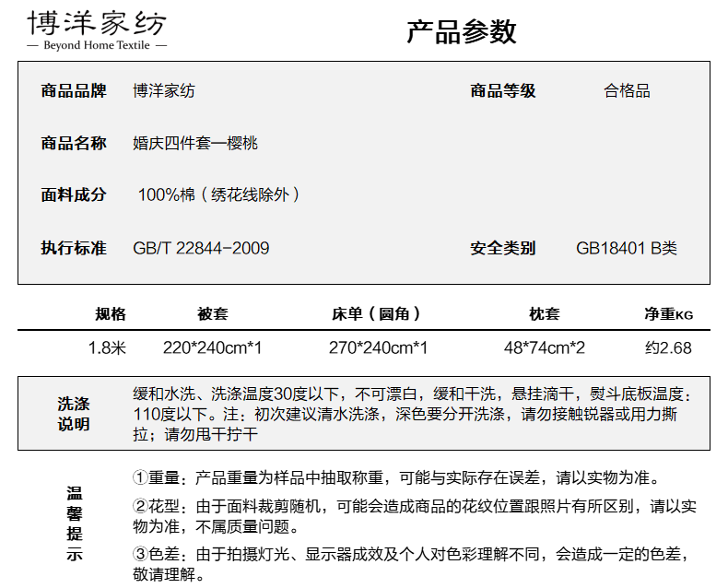Click tip ① about 重量

click(396, 477)
